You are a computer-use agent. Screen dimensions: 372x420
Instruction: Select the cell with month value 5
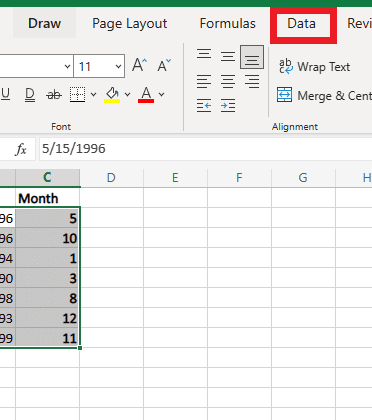(x=47, y=218)
